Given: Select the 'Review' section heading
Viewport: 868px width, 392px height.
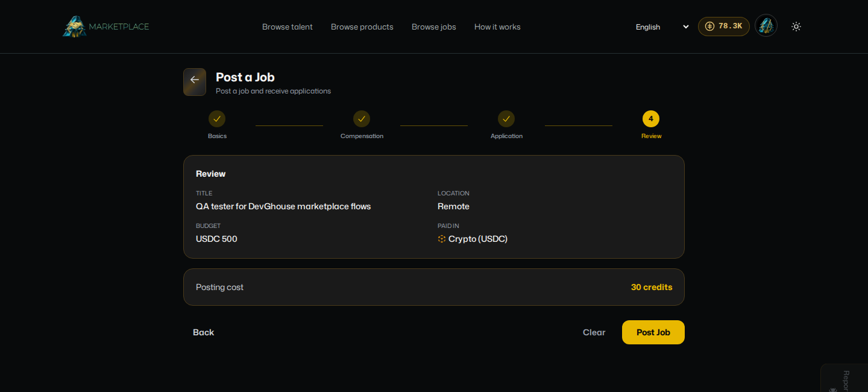Looking at the screenshot, I should point(211,174).
